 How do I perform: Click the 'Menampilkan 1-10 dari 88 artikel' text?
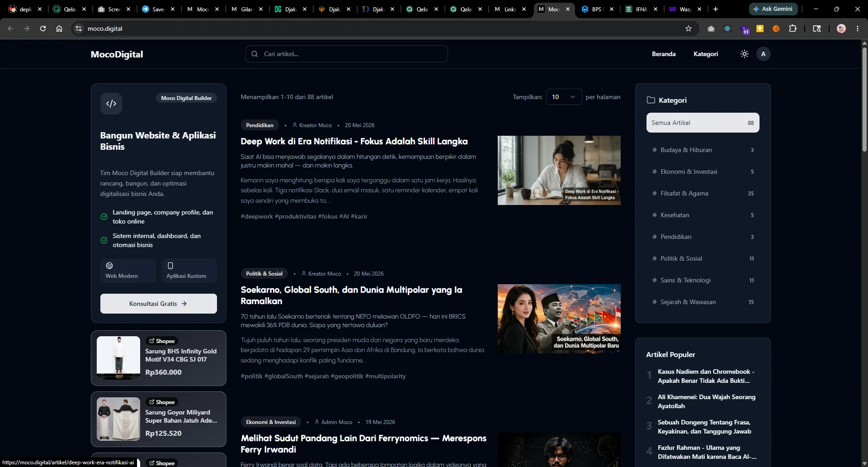(x=287, y=97)
